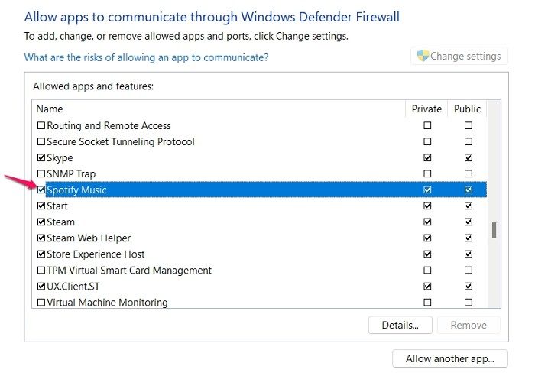This screenshot has height=392, width=535.
Task: Uncheck Store Experience Host name checkbox
Action: (41, 254)
